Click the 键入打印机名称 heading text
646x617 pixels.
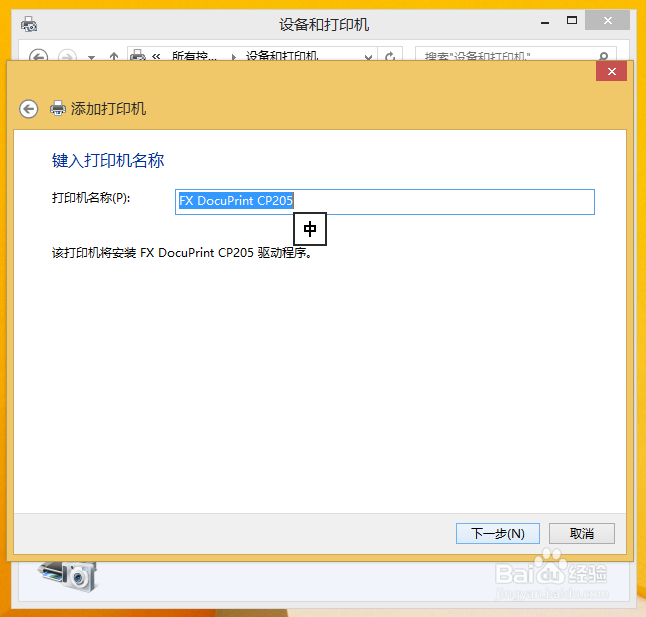108,161
